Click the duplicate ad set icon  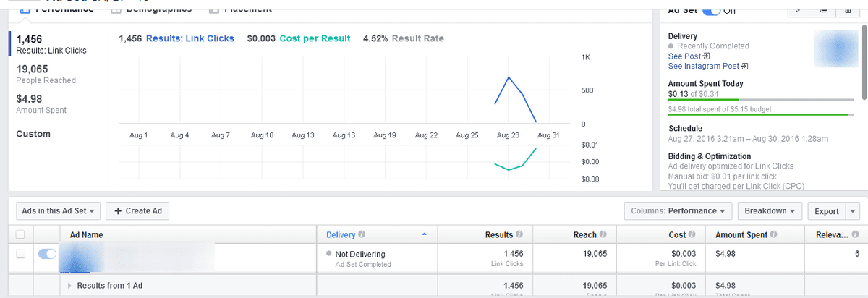pos(823,10)
